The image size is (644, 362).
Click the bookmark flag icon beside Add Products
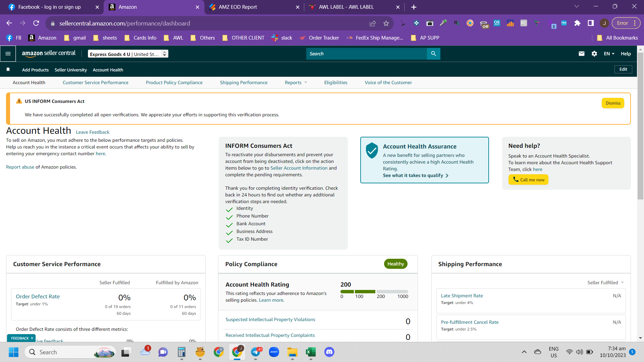click(8, 69)
